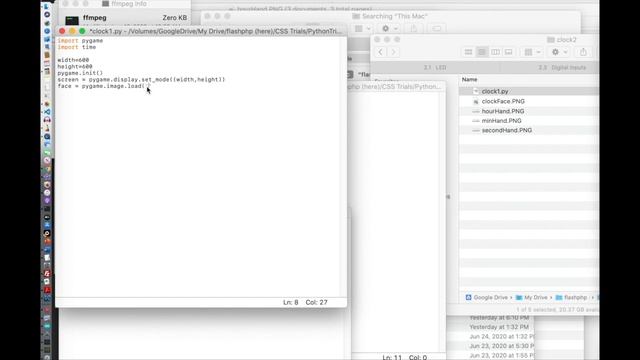
Task: Click the 'Jun 24, 2020 at 1:32' date entry
Action: (x=501, y=337)
